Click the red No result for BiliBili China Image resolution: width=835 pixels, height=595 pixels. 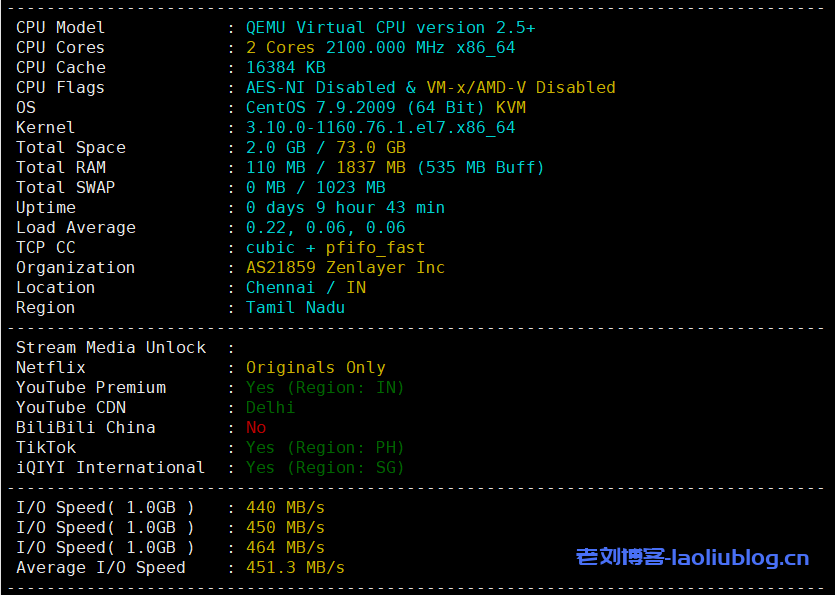point(256,428)
